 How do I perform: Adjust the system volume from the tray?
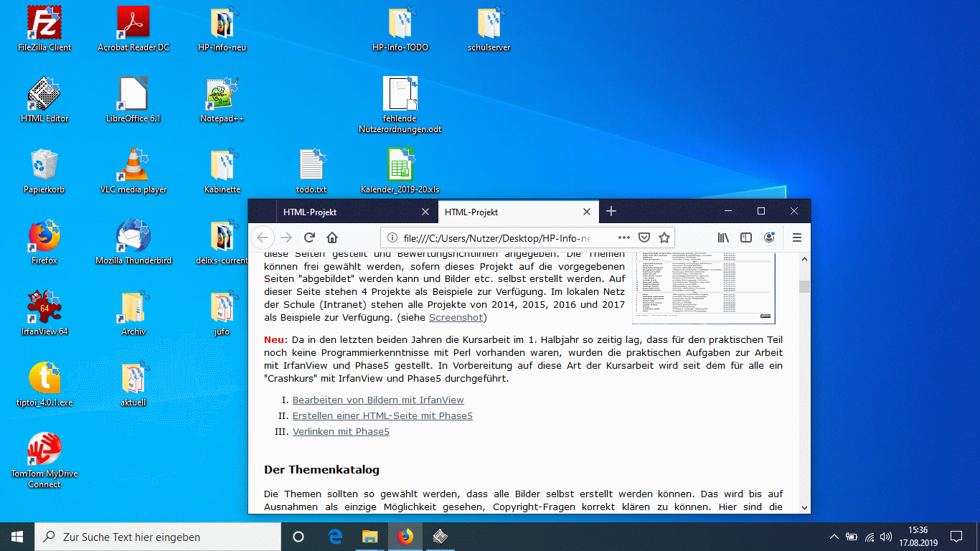tap(886, 536)
